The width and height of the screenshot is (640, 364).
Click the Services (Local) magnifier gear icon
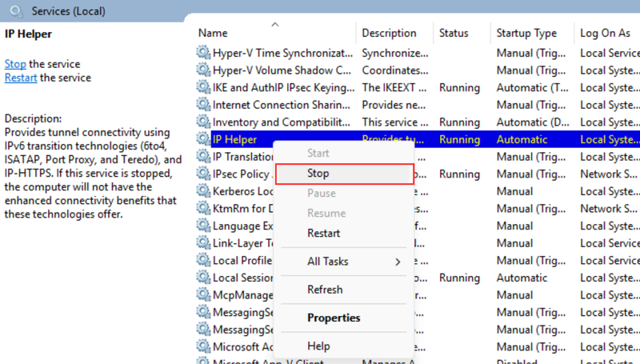16,11
